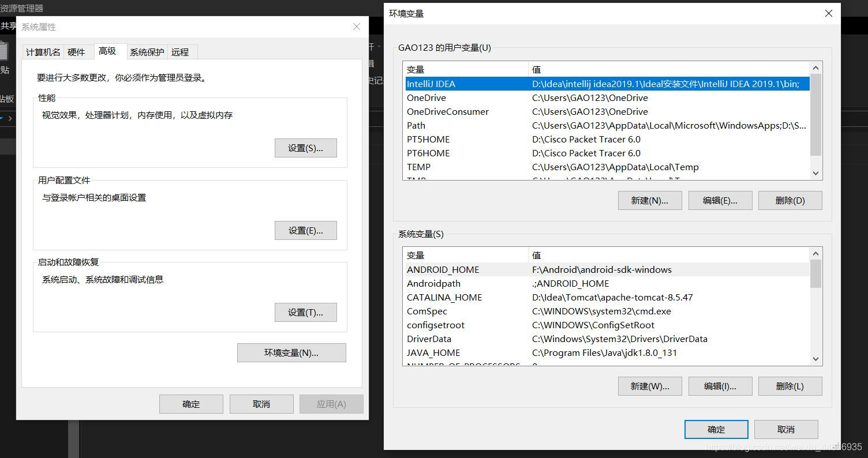The image size is (868, 458).
Task: Switch to the 计算机名 tab
Action: pyautogui.click(x=43, y=52)
